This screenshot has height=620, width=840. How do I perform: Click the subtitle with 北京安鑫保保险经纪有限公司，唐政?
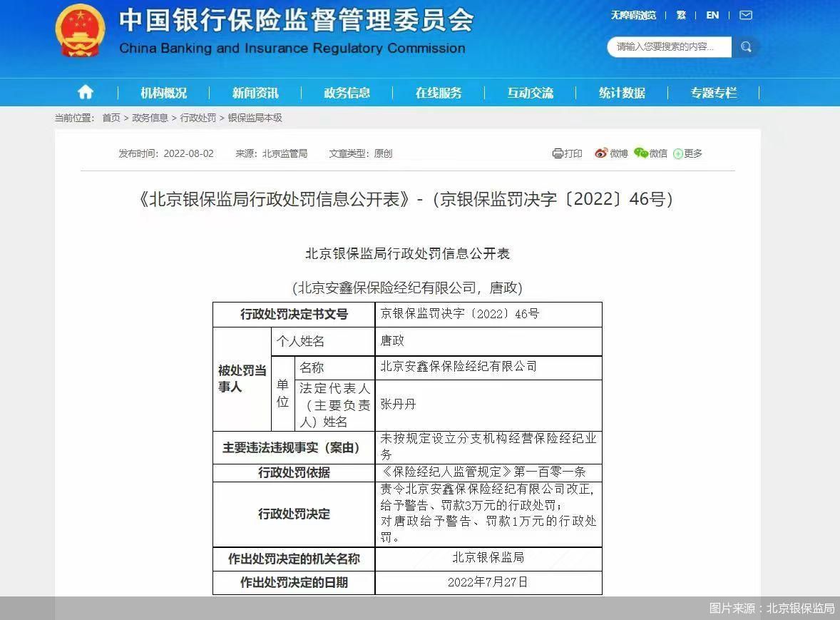point(407,288)
